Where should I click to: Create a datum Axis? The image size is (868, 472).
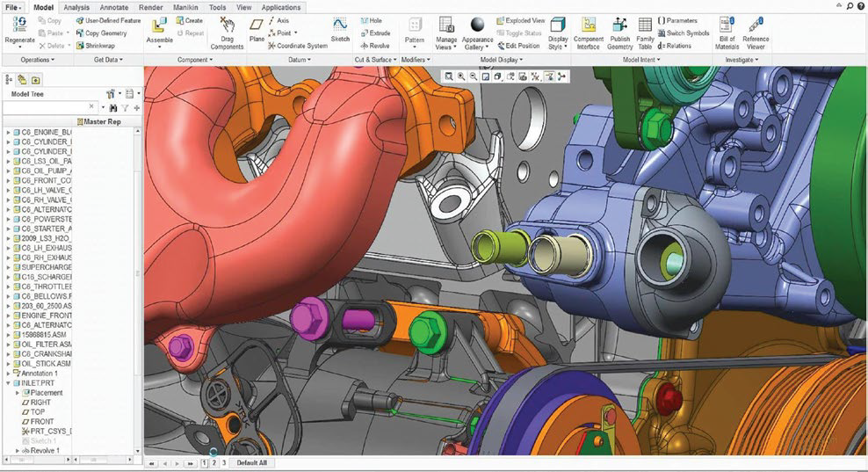click(279, 20)
